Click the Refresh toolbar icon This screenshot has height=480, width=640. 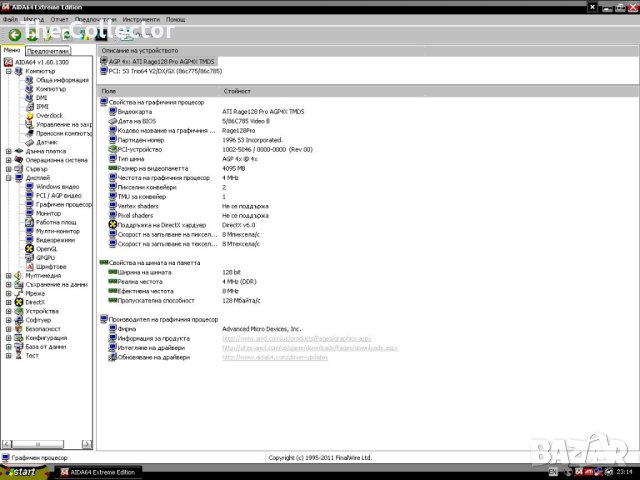[x=67, y=35]
